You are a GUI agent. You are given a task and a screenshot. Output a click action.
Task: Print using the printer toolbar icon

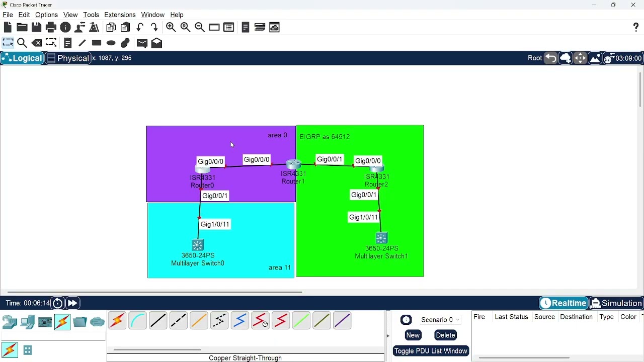[x=51, y=27]
